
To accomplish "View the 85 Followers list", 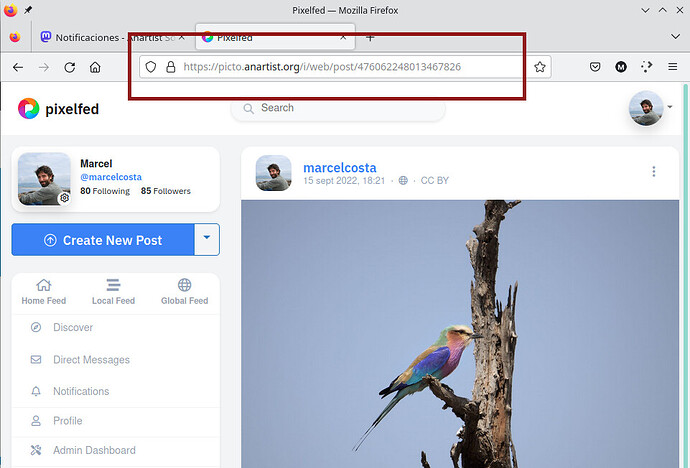I will (x=165, y=190).
